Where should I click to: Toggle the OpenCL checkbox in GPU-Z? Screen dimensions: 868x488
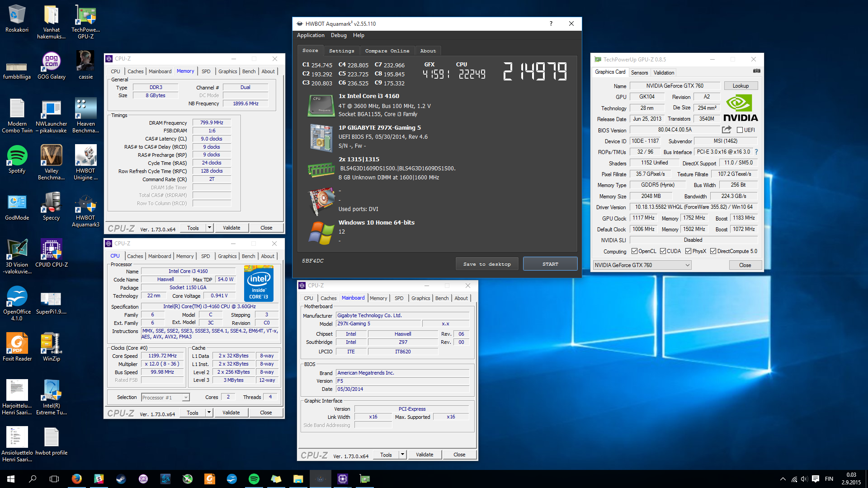[634, 251]
